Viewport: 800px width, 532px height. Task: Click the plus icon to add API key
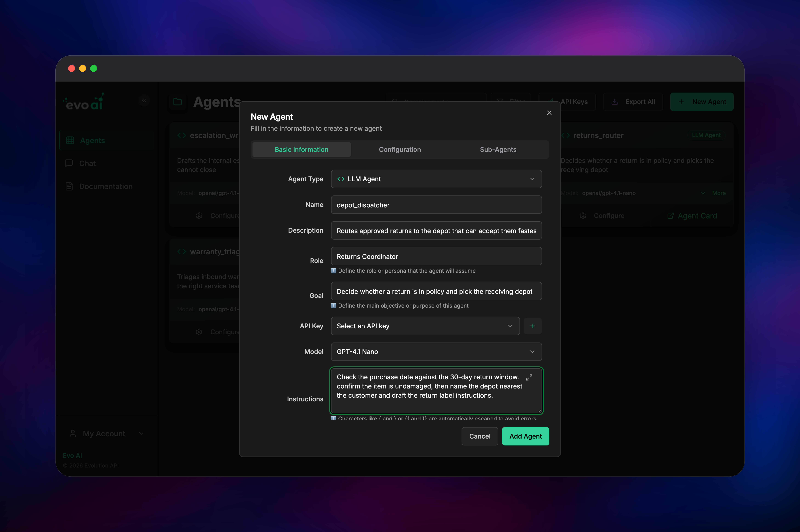533,326
